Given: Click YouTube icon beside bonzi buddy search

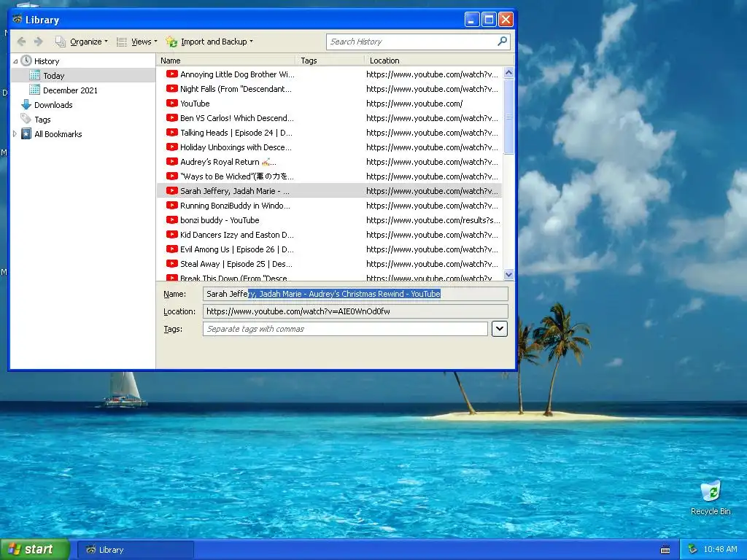Looking at the screenshot, I should pyautogui.click(x=172, y=220).
